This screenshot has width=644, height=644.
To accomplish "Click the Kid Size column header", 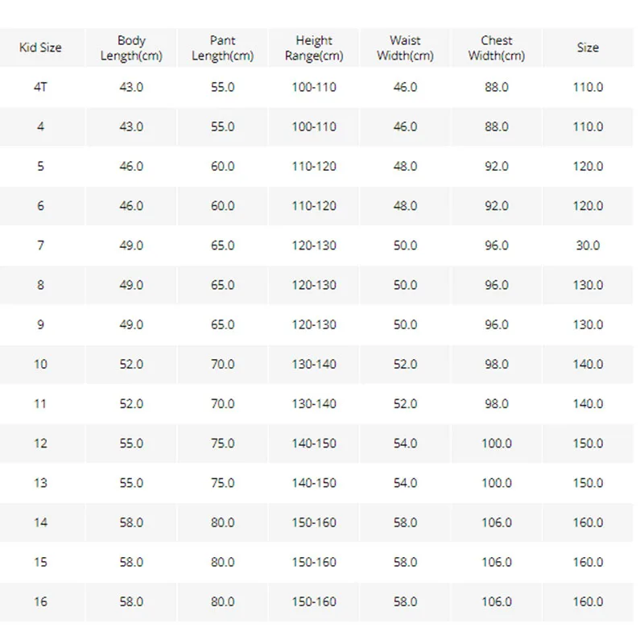I will pos(40,47).
